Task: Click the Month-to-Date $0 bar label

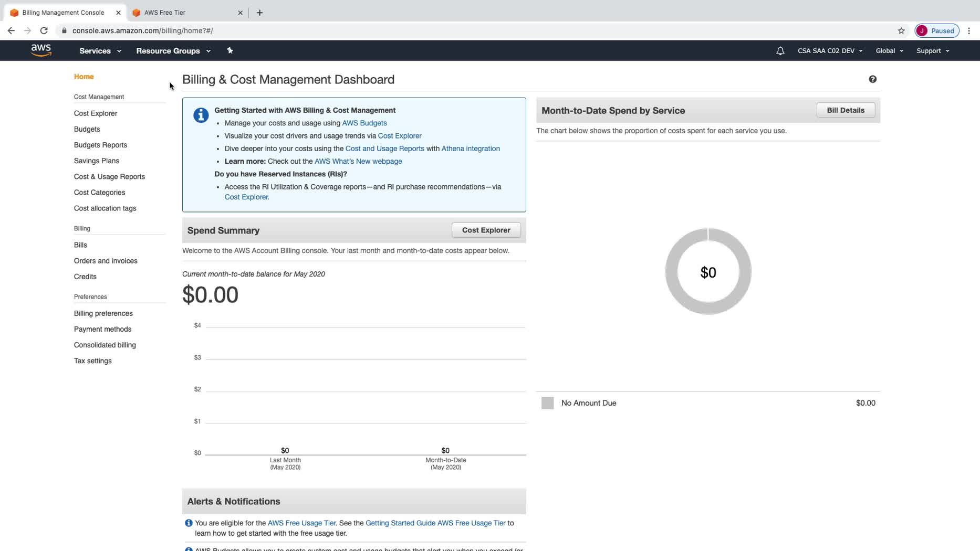Action: click(x=445, y=450)
